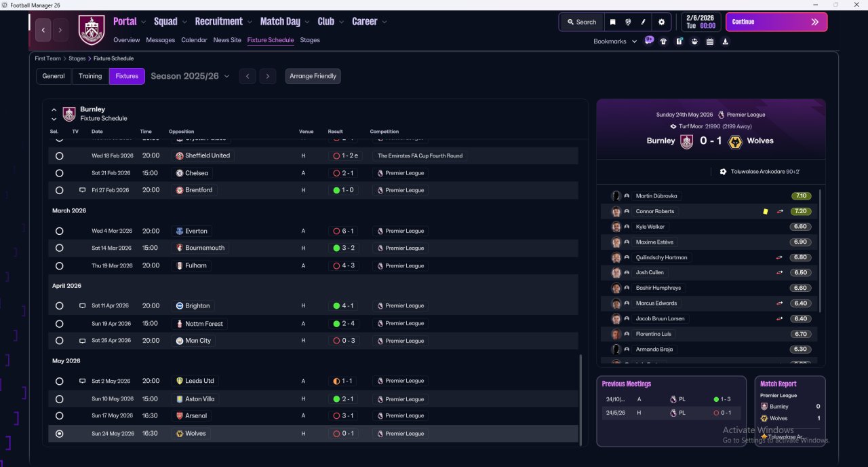868x467 pixels.
Task: Click the shirt kit bookmark icon
Action: [663, 41]
